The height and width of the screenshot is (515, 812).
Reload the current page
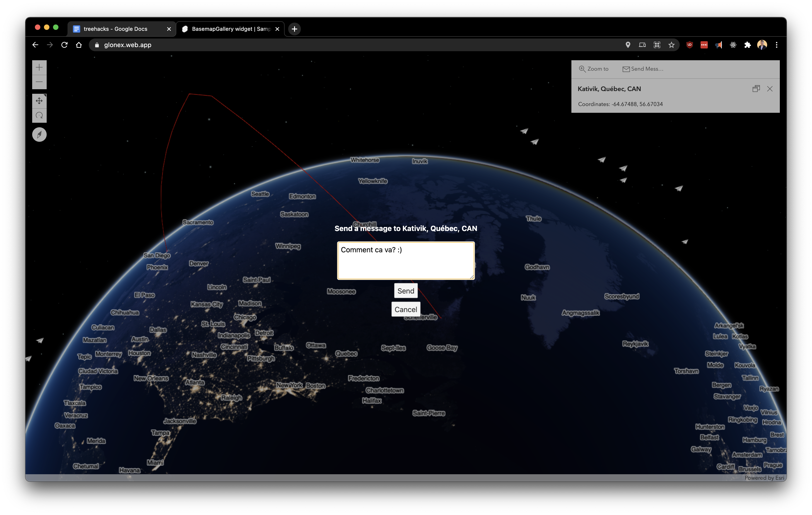point(64,45)
